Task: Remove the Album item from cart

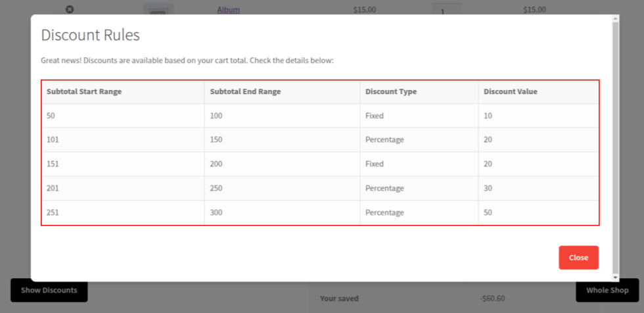Action: (70, 9)
